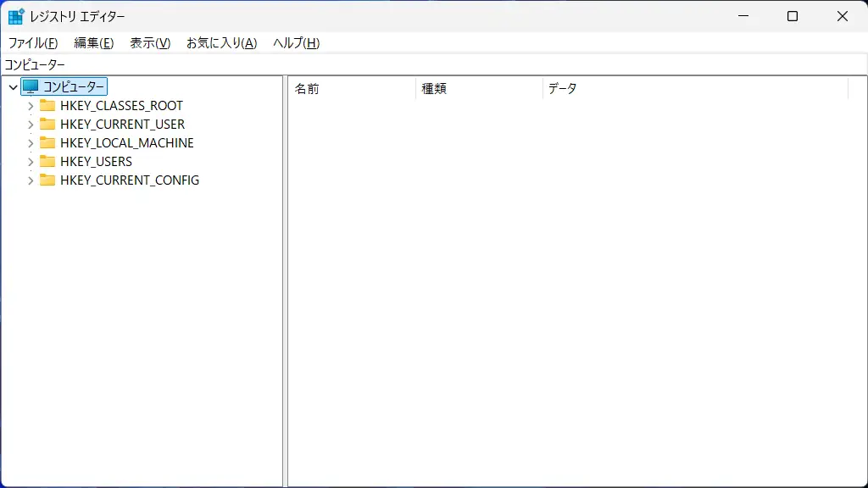Viewport: 868px width, 488px height.
Task: Click the HKEY_USERS folder icon
Action: (47, 161)
